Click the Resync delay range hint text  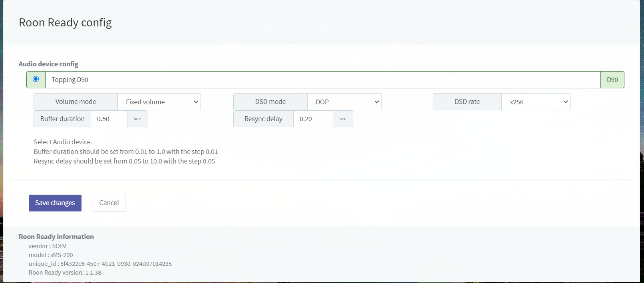tap(124, 161)
